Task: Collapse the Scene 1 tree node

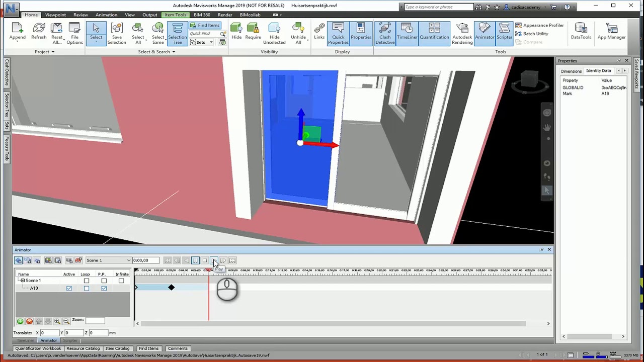Action: click(x=23, y=281)
